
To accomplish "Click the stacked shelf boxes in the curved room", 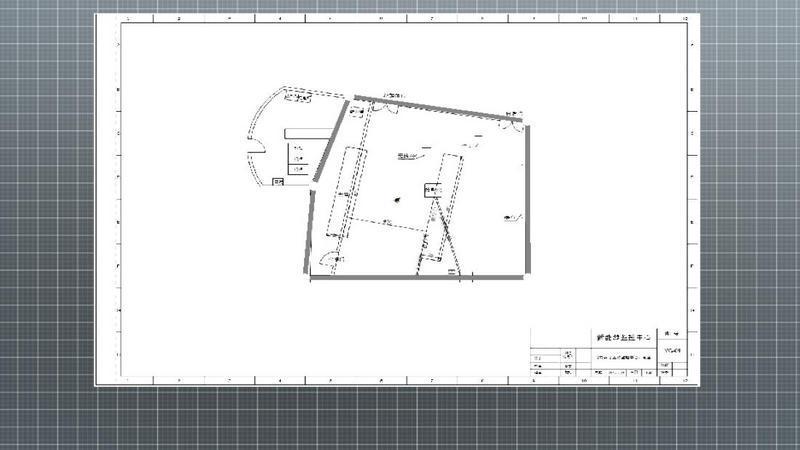I will [x=297, y=160].
